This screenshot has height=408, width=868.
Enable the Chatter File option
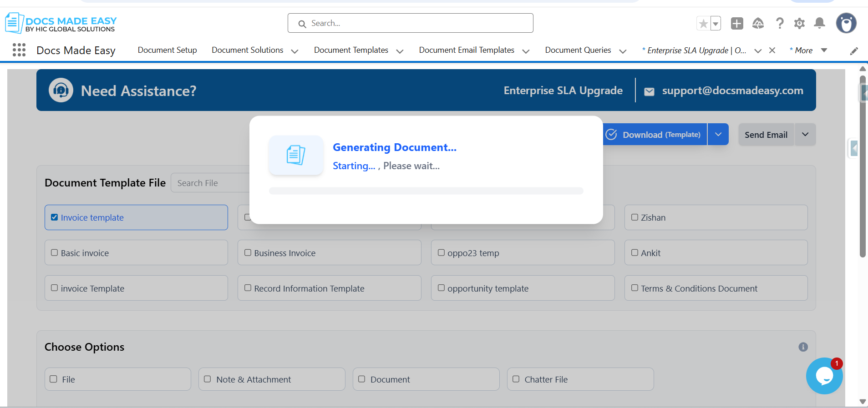516,379
